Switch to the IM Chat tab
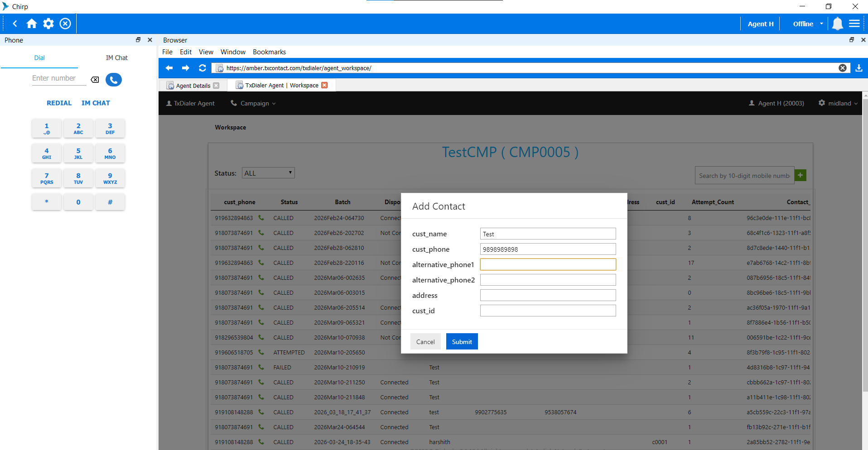The image size is (868, 450). pyautogui.click(x=116, y=58)
